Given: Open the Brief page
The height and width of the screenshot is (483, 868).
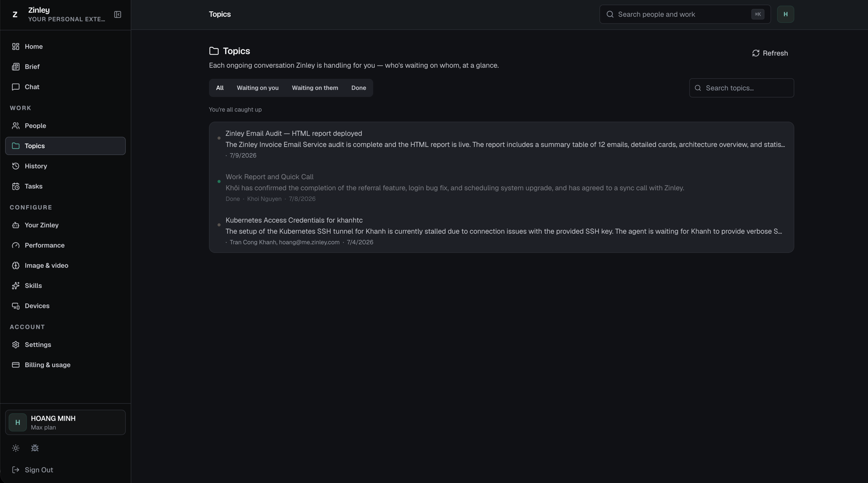Looking at the screenshot, I should (x=65, y=66).
